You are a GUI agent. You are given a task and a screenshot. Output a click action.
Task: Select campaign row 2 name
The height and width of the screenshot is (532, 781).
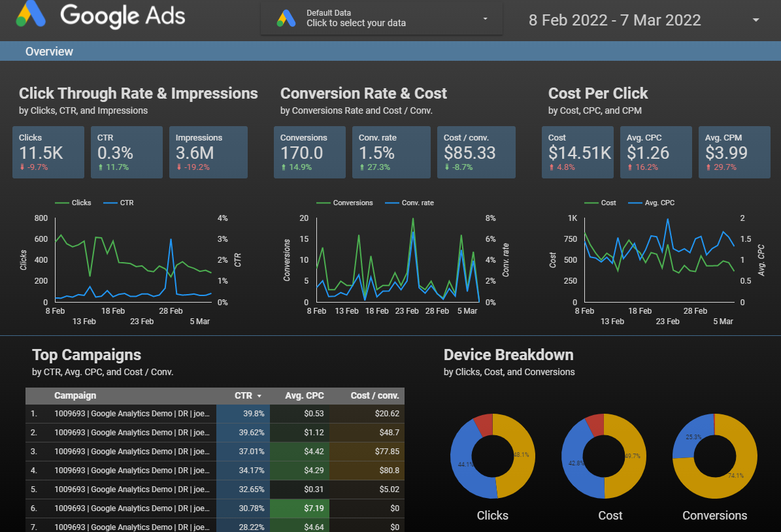point(132,433)
